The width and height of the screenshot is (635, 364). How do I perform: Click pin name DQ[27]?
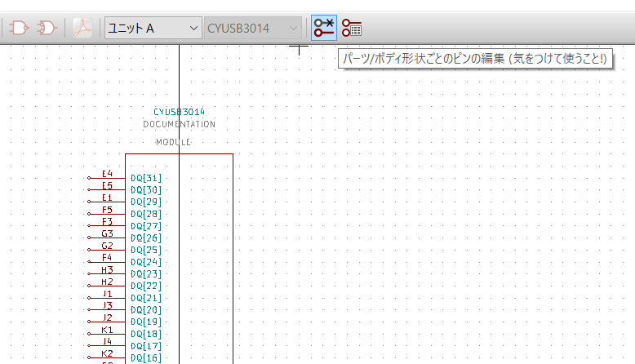146,226
